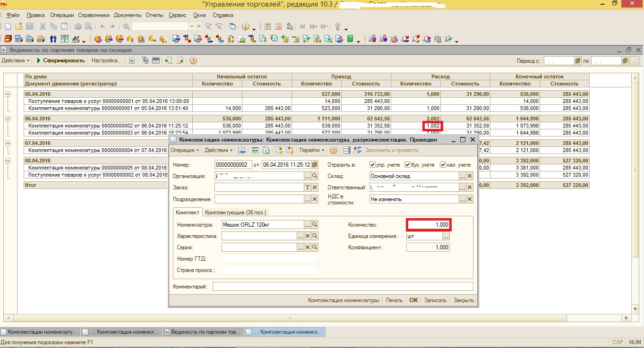The height and width of the screenshot is (348, 644).
Task: Switch to Комплектующие (36 поз.) tab
Action: pyautogui.click(x=236, y=212)
